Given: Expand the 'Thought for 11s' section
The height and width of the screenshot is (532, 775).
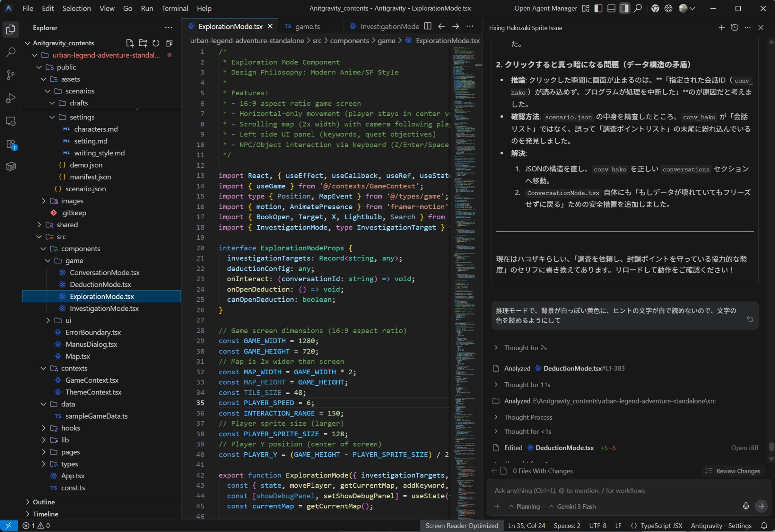Looking at the screenshot, I should [527, 385].
